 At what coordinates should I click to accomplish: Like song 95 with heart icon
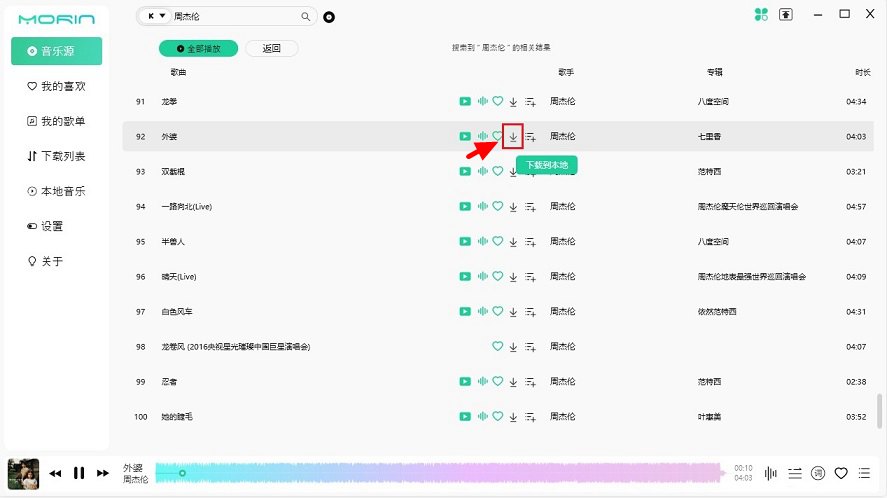[x=497, y=241]
